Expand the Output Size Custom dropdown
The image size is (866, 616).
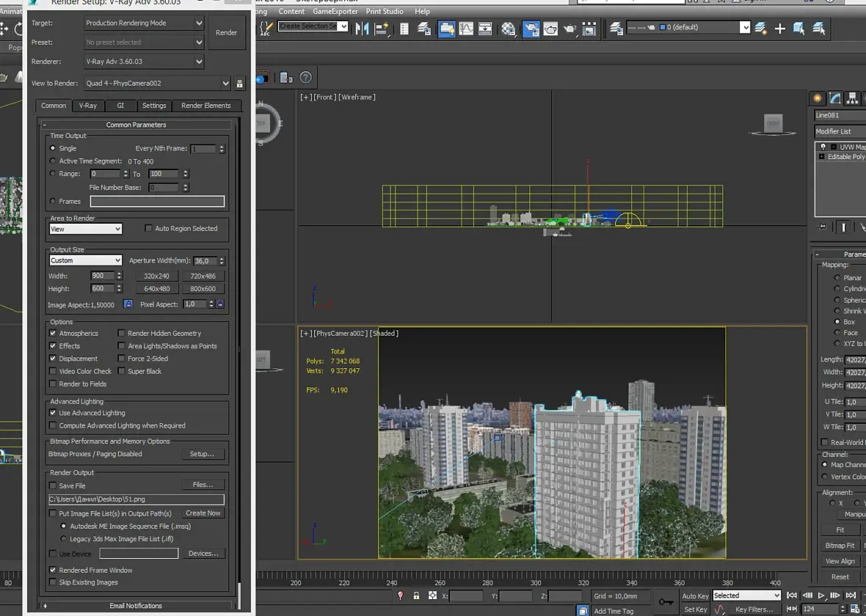click(x=85, y=260)
